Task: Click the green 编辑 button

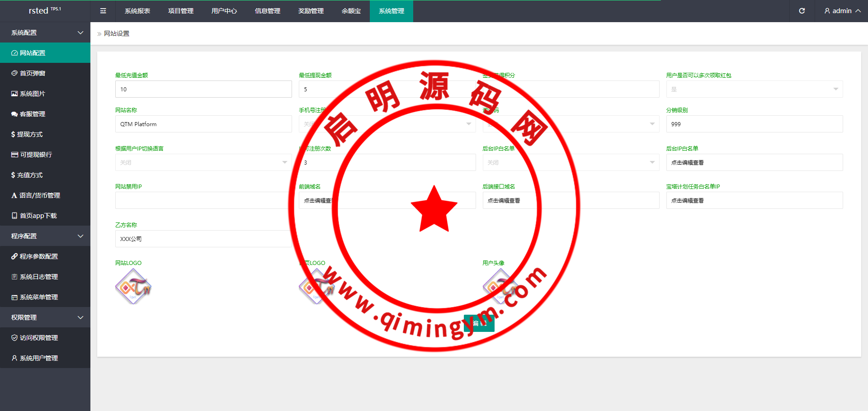Action: point(479,323)
